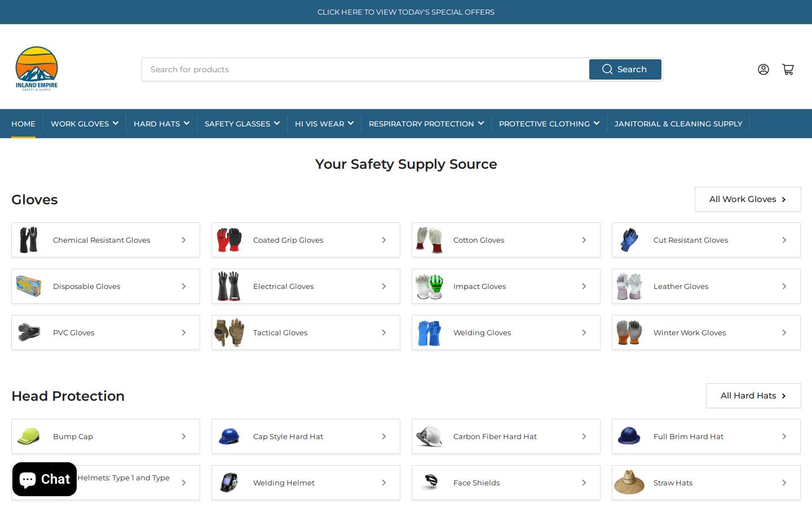Open the Tactical Gloves text link
Image resolution: width=812 pixels, height=508 pixels.
pos(280,332)
